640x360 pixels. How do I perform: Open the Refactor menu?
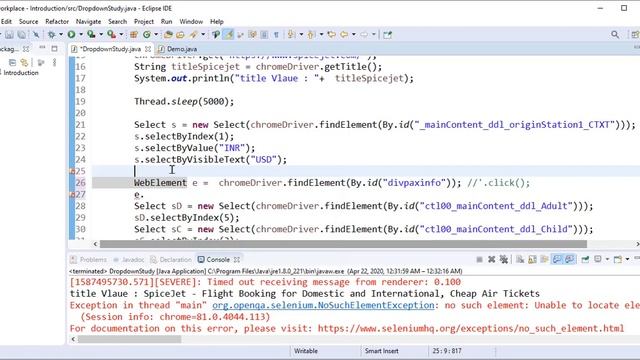(57, 22)
